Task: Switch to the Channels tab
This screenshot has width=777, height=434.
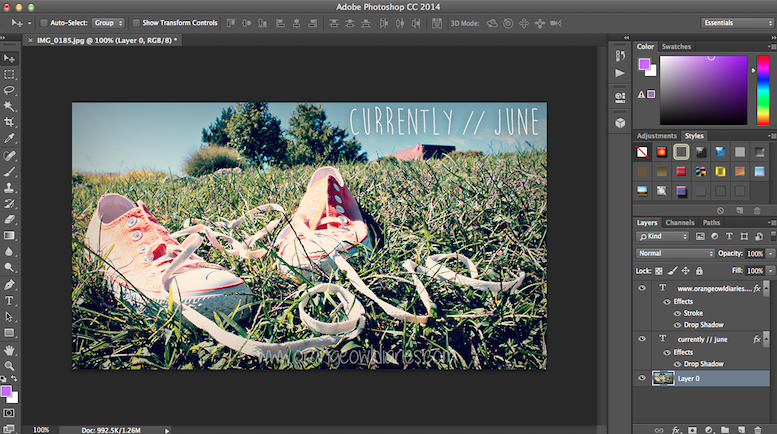Action: pos(680,223)
